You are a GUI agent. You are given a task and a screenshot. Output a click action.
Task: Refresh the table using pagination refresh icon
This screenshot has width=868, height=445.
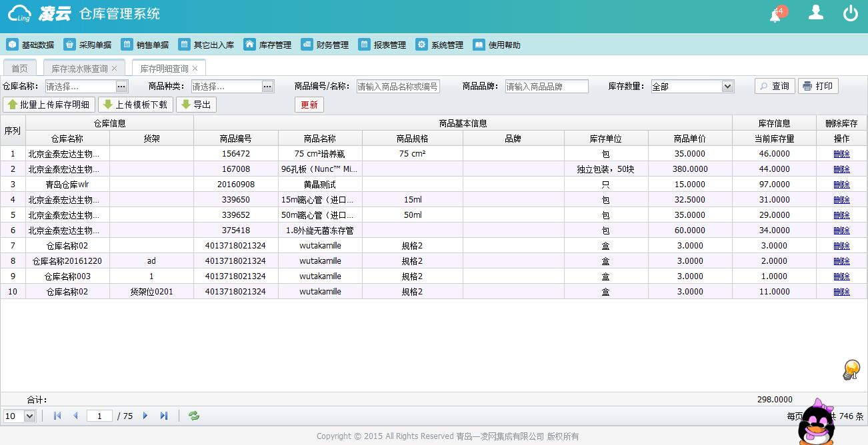coord(194,416)
